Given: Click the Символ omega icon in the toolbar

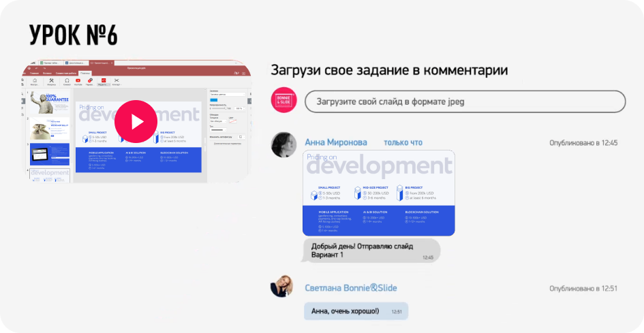Looking at the screenshot, I should [x=67, y=82].
